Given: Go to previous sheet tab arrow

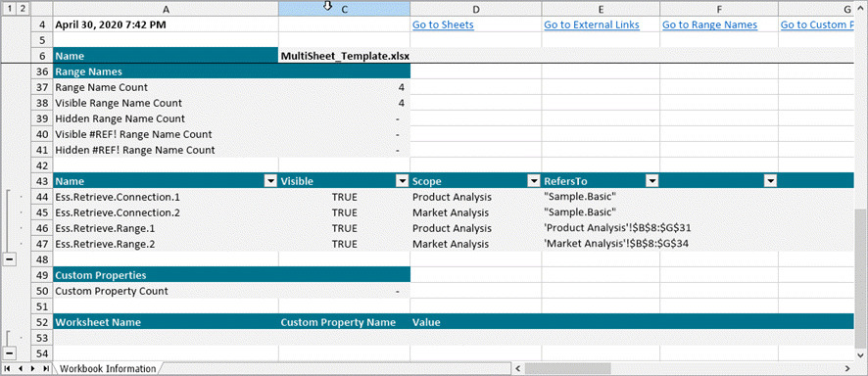Looking at the screenshot, I should (21, 368).
